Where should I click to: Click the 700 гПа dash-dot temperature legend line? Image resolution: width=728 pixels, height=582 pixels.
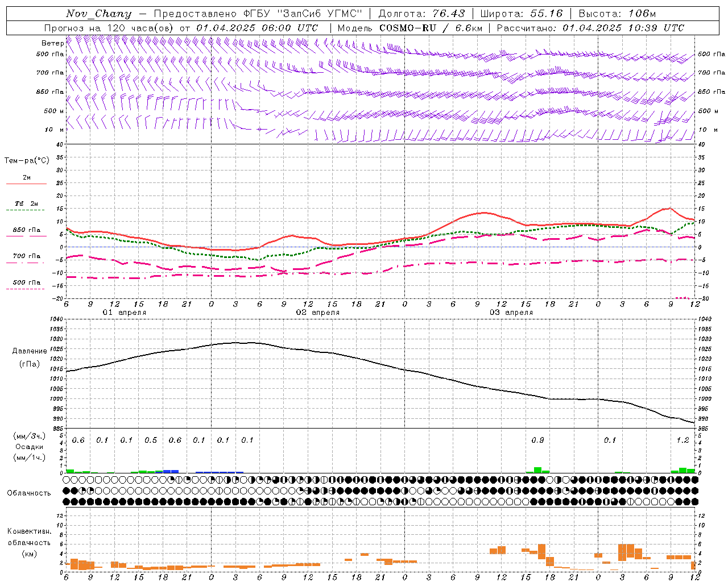pos(26,263)
